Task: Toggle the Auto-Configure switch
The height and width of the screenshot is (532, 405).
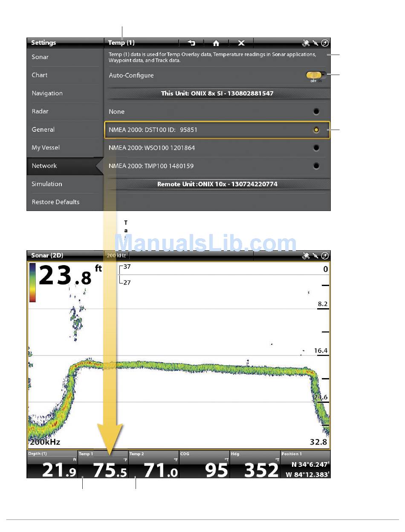Action: click(316, 75)
